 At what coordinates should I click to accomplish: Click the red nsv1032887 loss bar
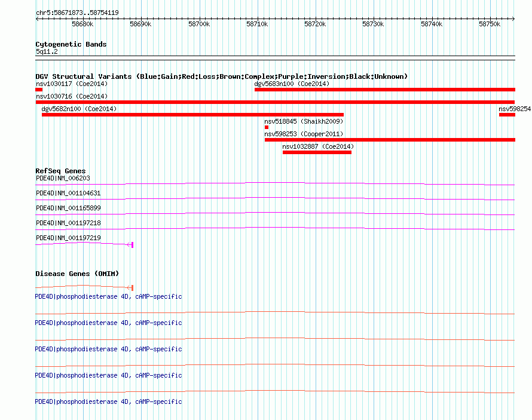tap(317, 152)
